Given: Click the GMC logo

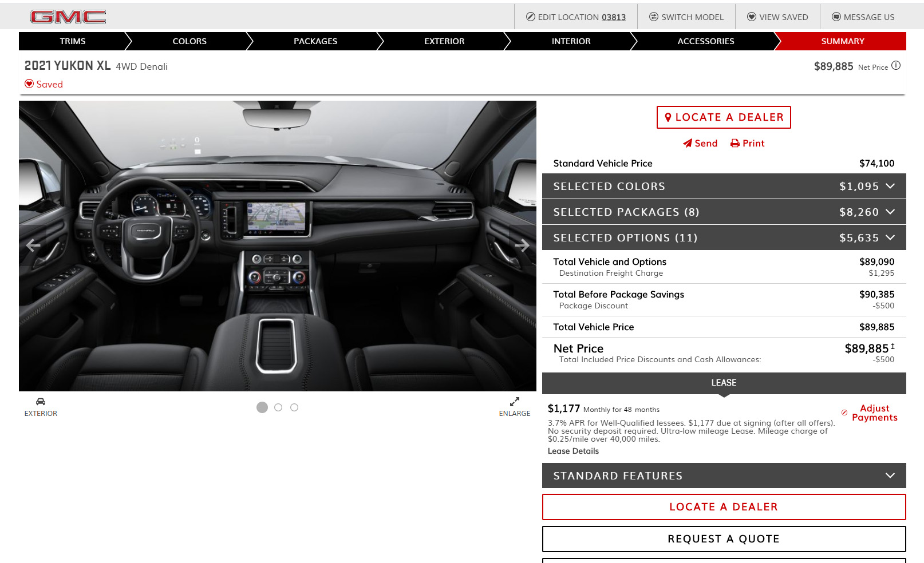Looking at the screenshot, I should 68,17.
